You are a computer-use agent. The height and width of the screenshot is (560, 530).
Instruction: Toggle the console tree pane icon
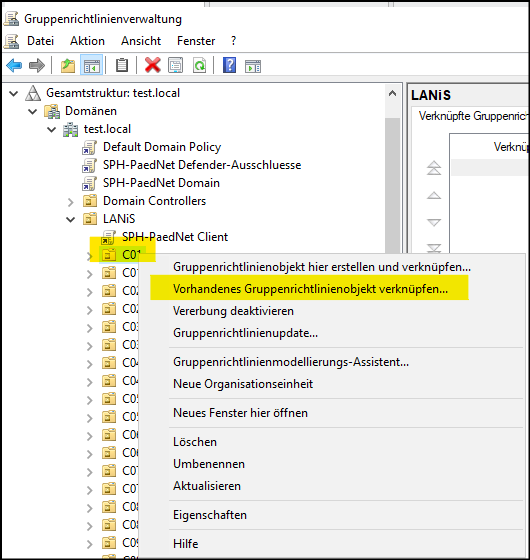92,66
